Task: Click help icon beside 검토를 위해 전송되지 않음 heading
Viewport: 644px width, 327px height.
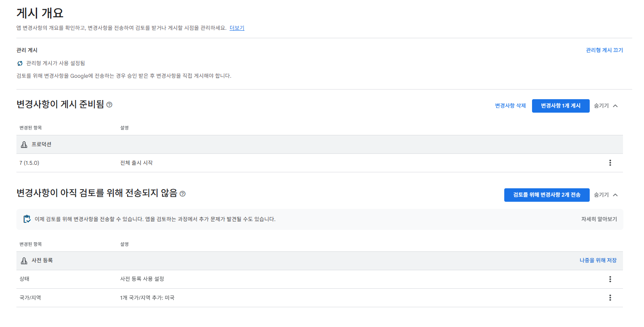Action: tap(183, 194)
